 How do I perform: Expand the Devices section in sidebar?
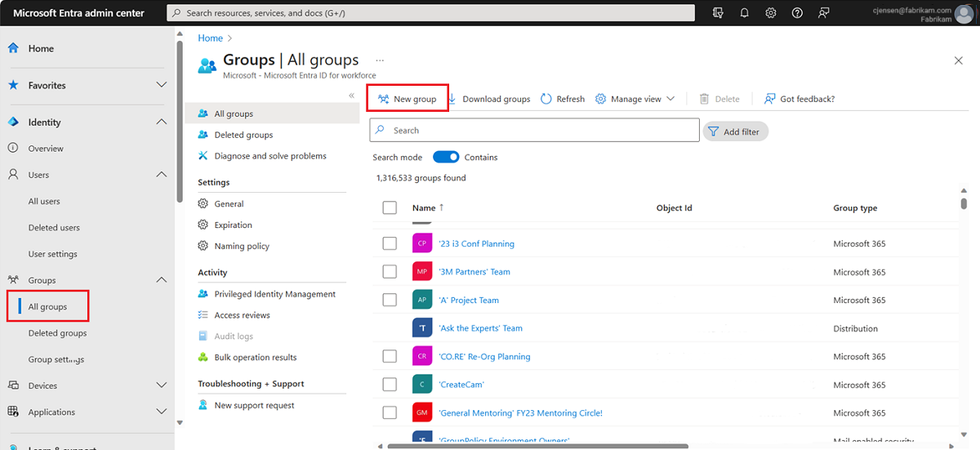coord(161,385)
